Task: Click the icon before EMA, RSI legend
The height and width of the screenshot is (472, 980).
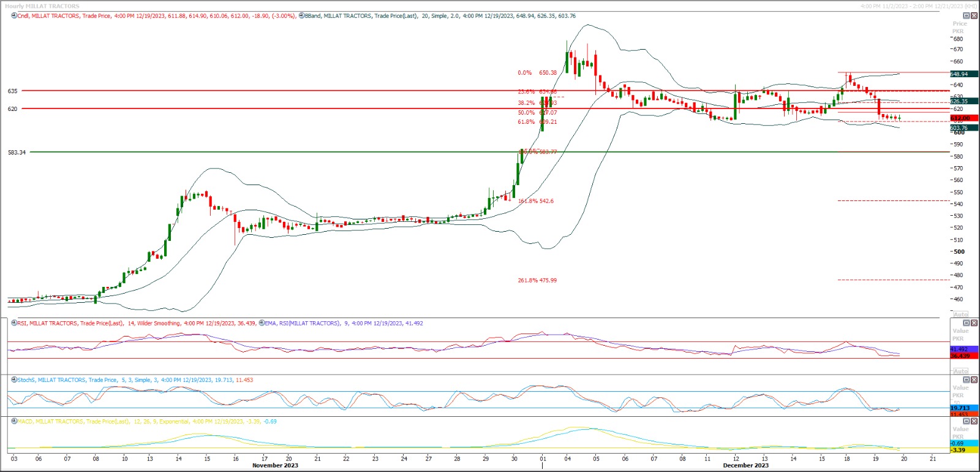Action: 262,323
